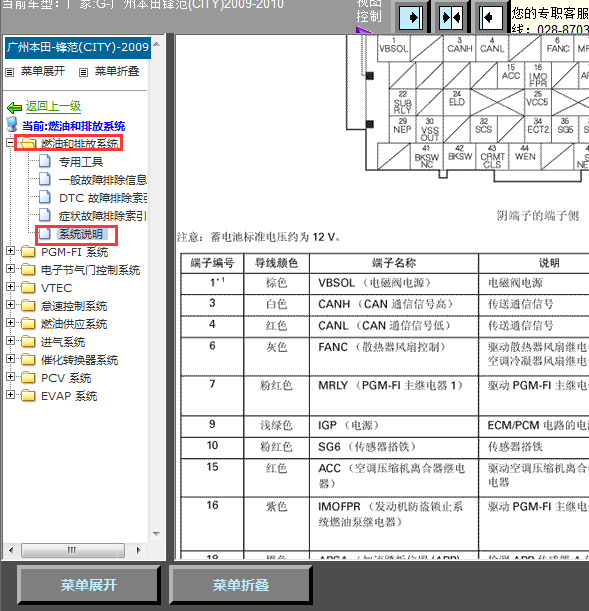This screenshot has height=611, width=589.
Task: Click the 广州本田-锋范(CITY)-2009 header
Action: 78,48
